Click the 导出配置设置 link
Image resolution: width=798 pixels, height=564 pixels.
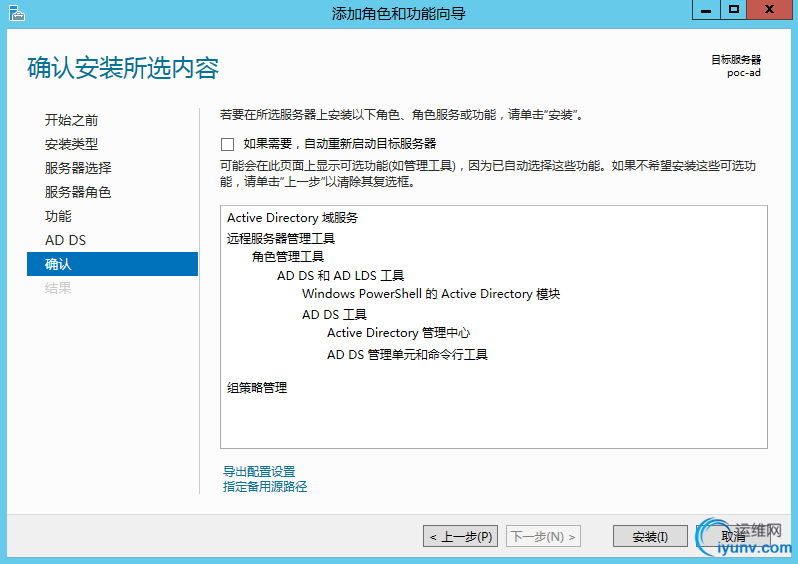(x=259, y=471)
